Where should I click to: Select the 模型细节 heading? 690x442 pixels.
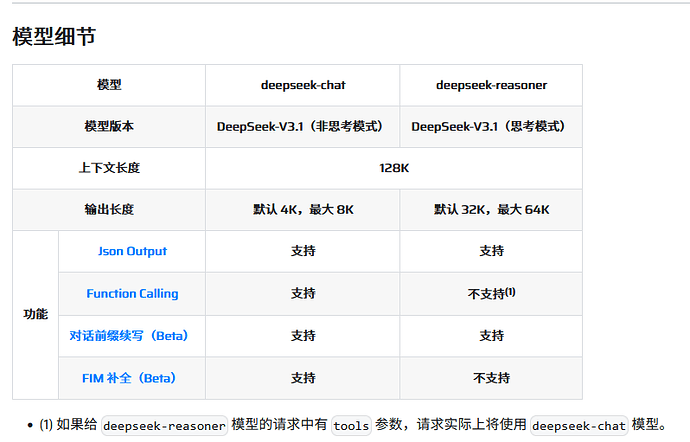pyautogui.click(x=54, y=36)
